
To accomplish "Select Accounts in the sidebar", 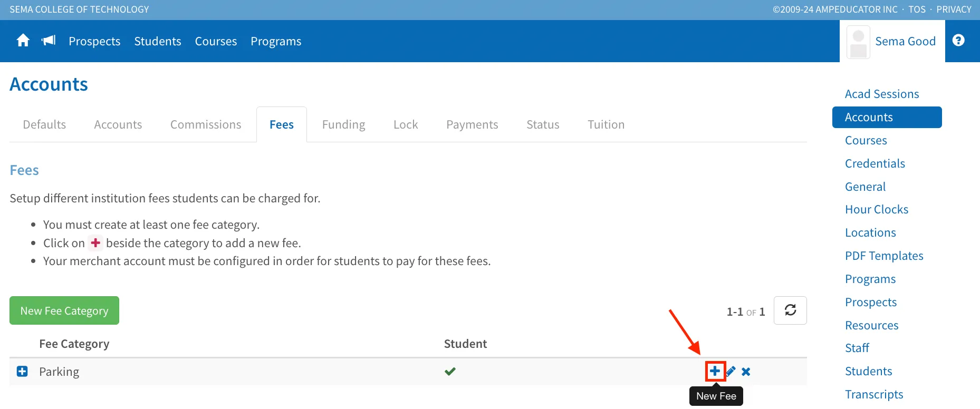I will (887, 117).
